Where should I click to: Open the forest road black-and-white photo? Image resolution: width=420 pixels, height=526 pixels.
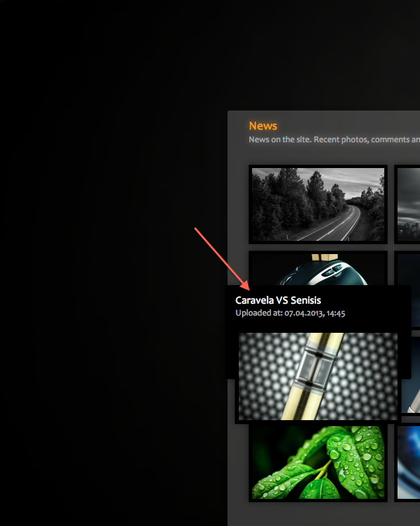pyautogui.click(x=318, y=204)
